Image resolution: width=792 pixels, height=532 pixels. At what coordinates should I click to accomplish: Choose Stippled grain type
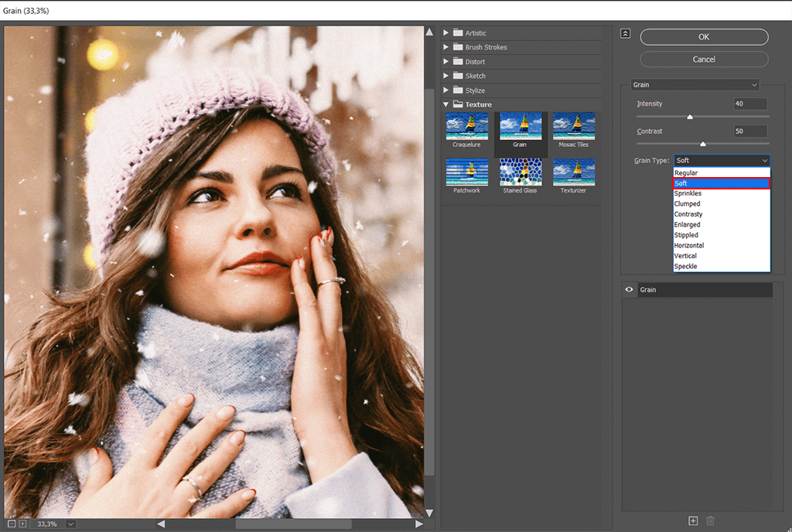pyautogui.click(x=722, y=235)
